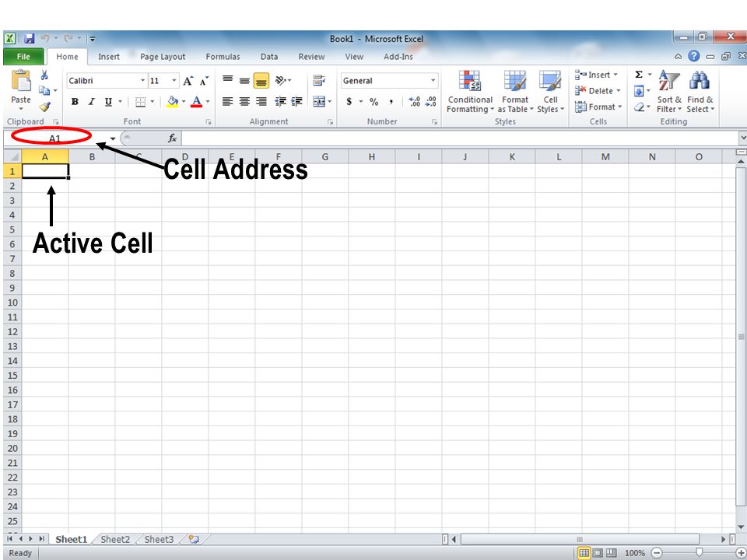Image resolution: width=747 pixels, height=560 pixels.
Task: Click Format cells button
Action: click(598, 107)
